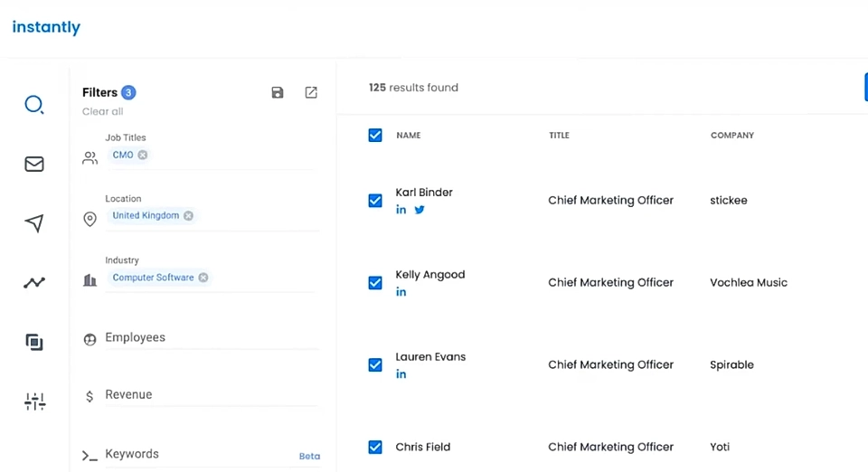The height and width of the screenshot is (472, 868).
Task: Click the Keywords terminal prompt icon
Action: coord(90,456)
